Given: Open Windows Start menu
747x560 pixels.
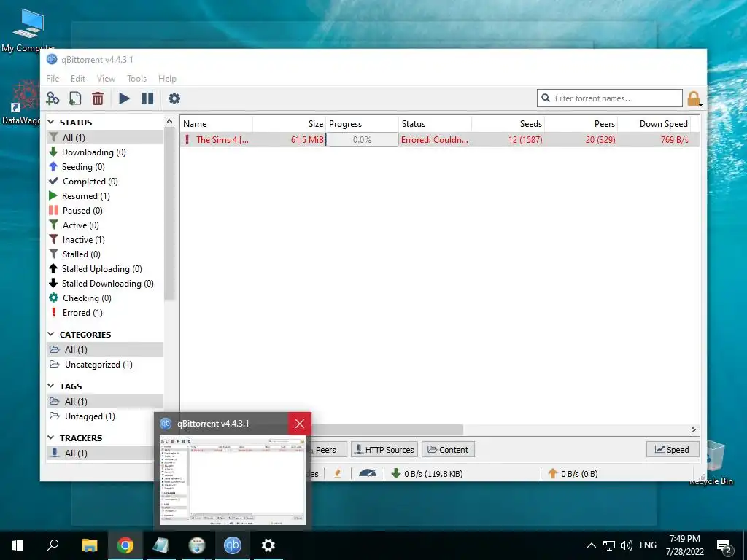Looking at the screenshot, I should pyautogui.click(x=18, y=545).
